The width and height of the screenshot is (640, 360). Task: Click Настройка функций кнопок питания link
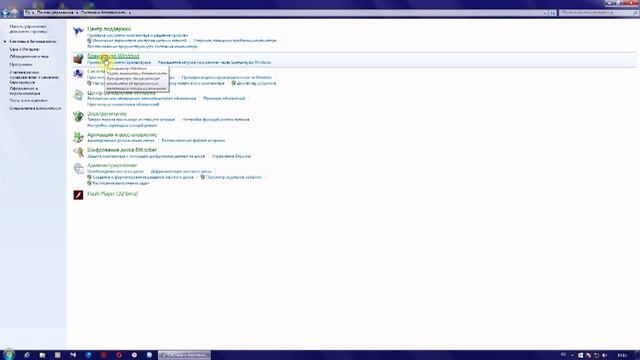pyautogui.click(x=216, y=119)
